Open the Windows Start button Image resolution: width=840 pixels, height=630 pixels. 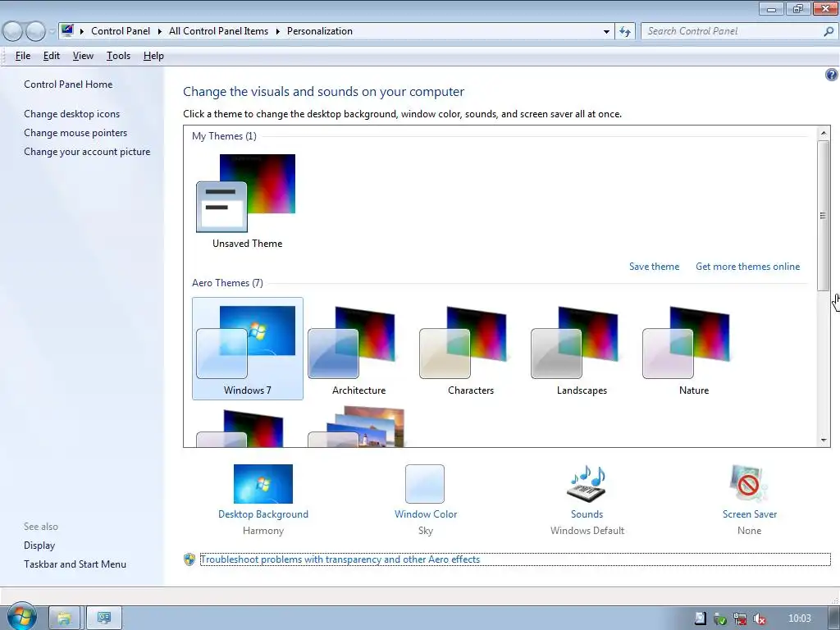pos(21,617)
